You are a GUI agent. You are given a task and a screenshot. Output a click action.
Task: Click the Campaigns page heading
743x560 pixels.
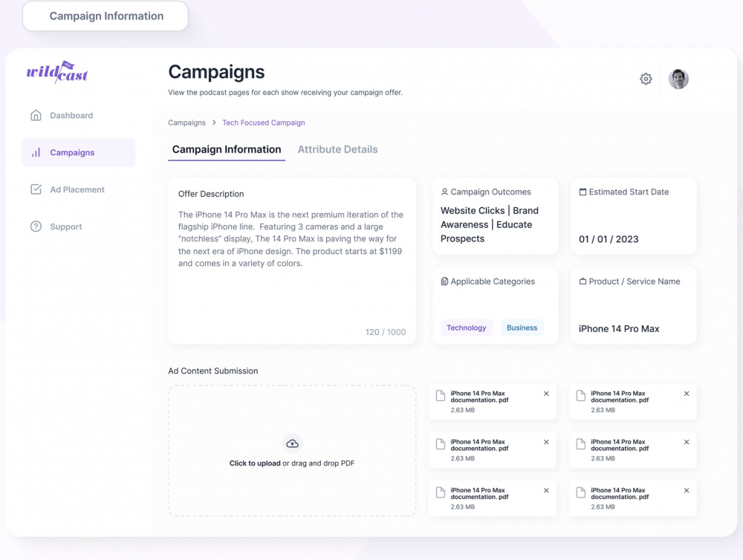pyautogui.click(x=216, y=72)
